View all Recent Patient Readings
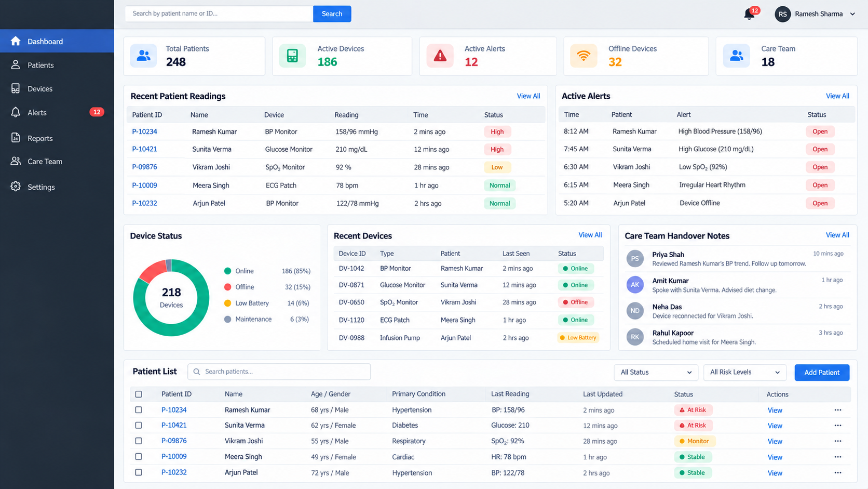The image size is (868, 489). [x=528, y=96]
